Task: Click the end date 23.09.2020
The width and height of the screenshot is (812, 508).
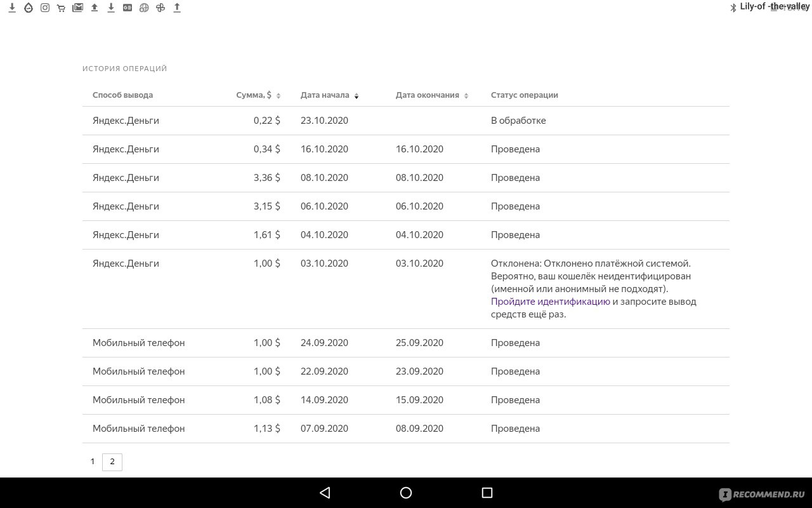Action: (x=419, y=371)
